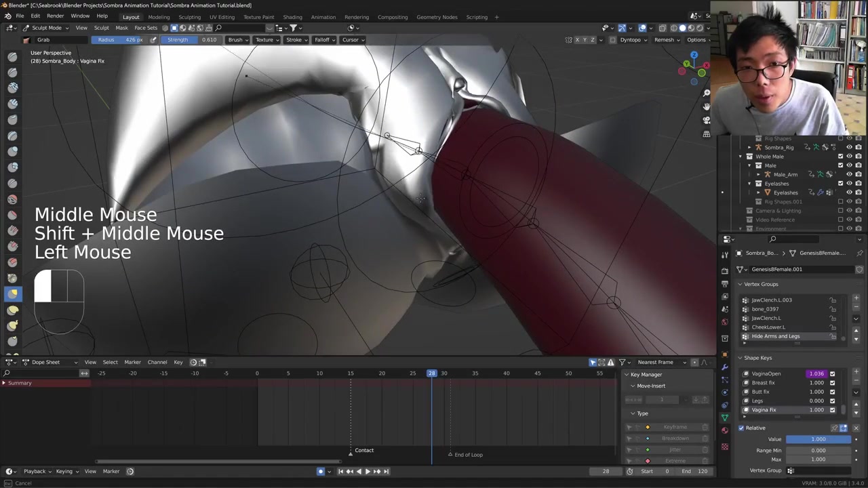Open the Render menu
The image size is (868, 488).
pos(55,16)
